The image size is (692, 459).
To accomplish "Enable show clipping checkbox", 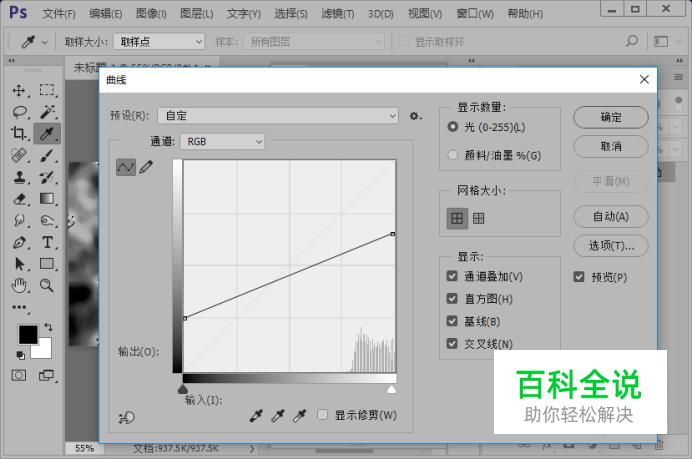I will click(323, 414).
